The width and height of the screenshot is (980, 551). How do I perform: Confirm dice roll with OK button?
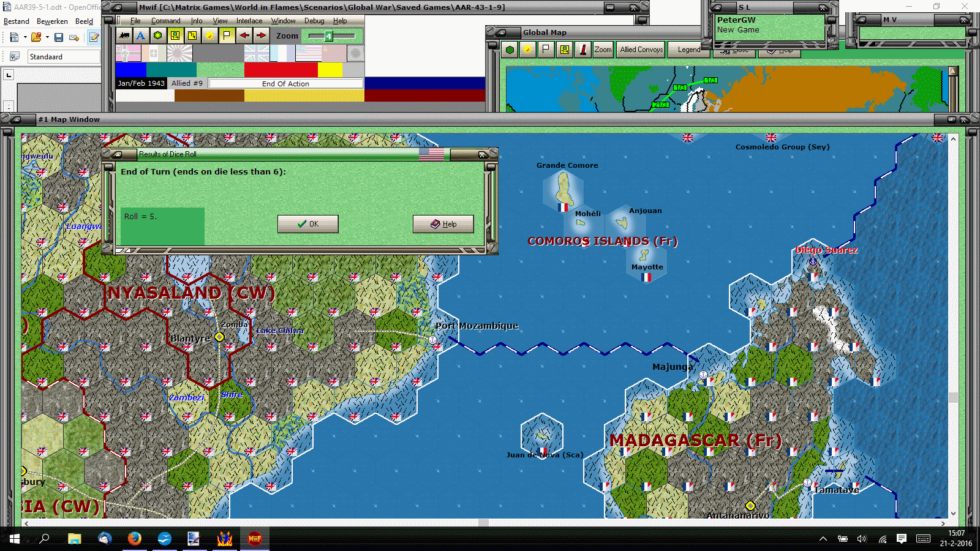tap(307, 224)
